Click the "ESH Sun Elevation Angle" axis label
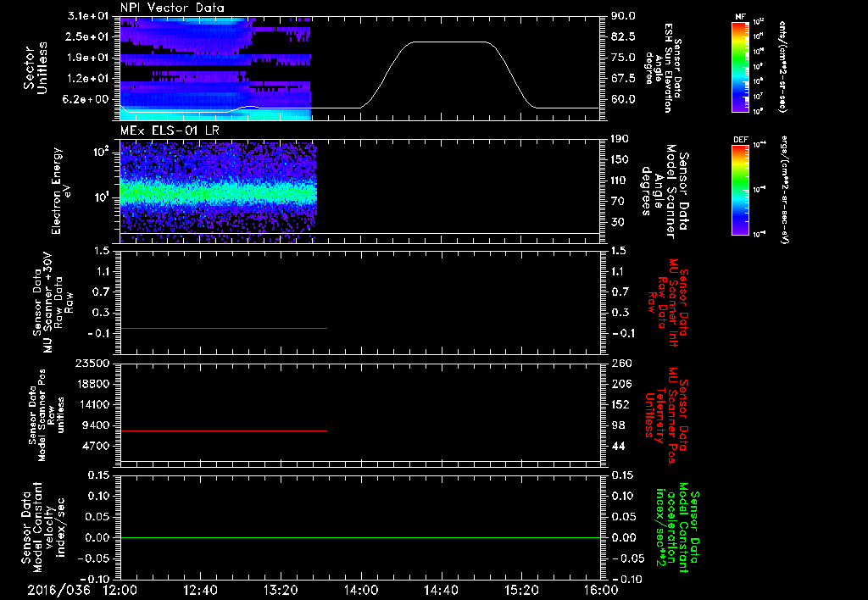This screenshot has width=868, height=600. coord(664,68)
